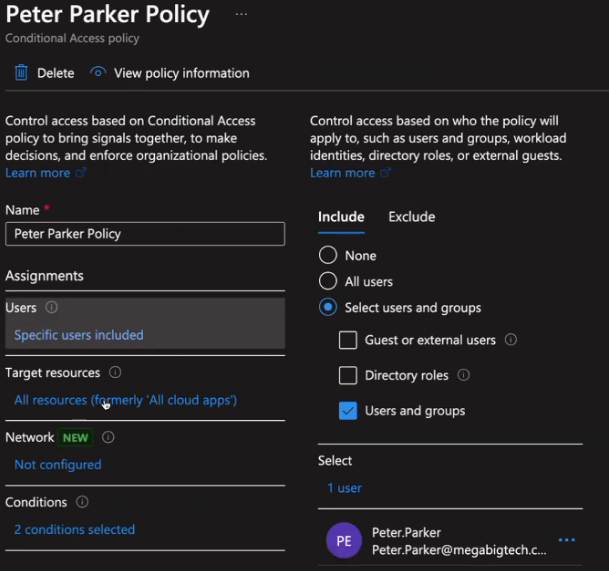Select the All users radio button
The width and height of the screenshot is (609, 571).
[328, 282]
